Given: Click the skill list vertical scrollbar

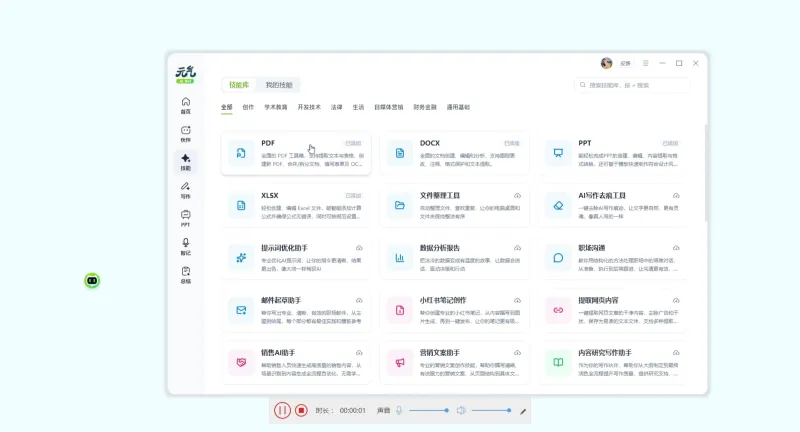Looking at the screenshot, I should tap(706, 173).
